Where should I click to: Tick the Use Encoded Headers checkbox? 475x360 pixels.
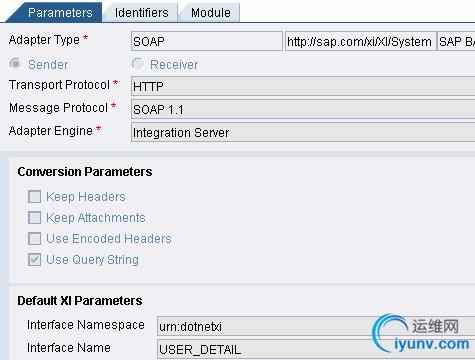click(35, 239)
